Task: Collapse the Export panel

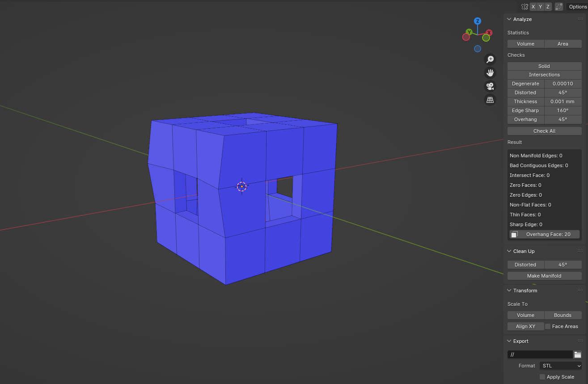Action: click(x=509, y=341)
